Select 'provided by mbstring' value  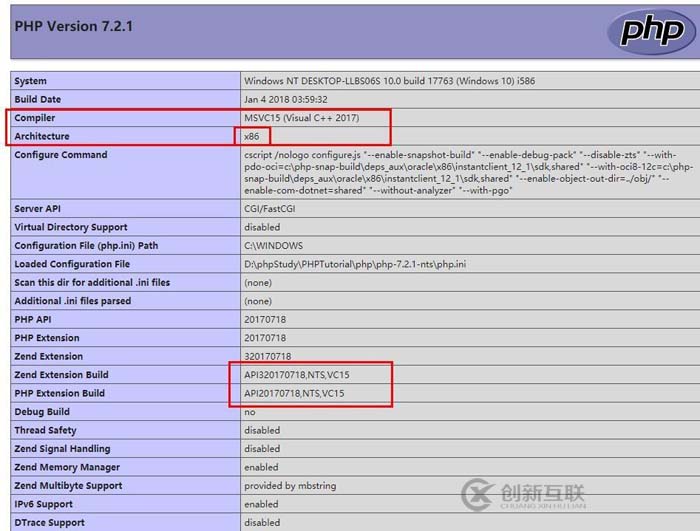click(x=290, y=485)
